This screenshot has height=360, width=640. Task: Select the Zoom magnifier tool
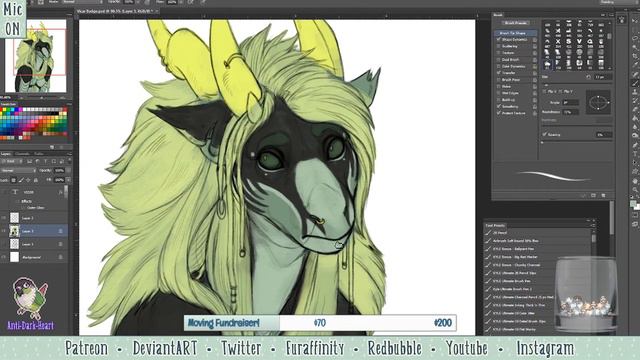coord(635,190)
